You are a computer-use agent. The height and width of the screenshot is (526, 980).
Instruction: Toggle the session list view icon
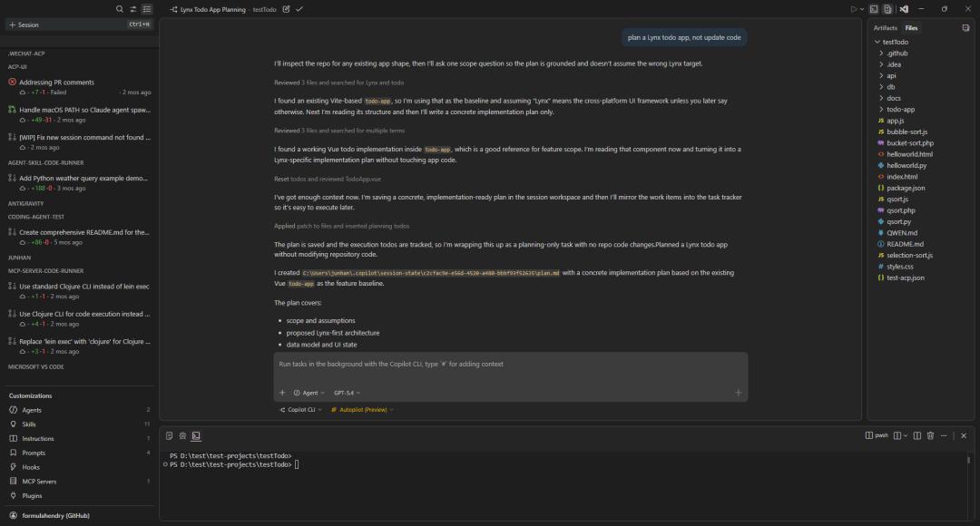pos(147,9)
